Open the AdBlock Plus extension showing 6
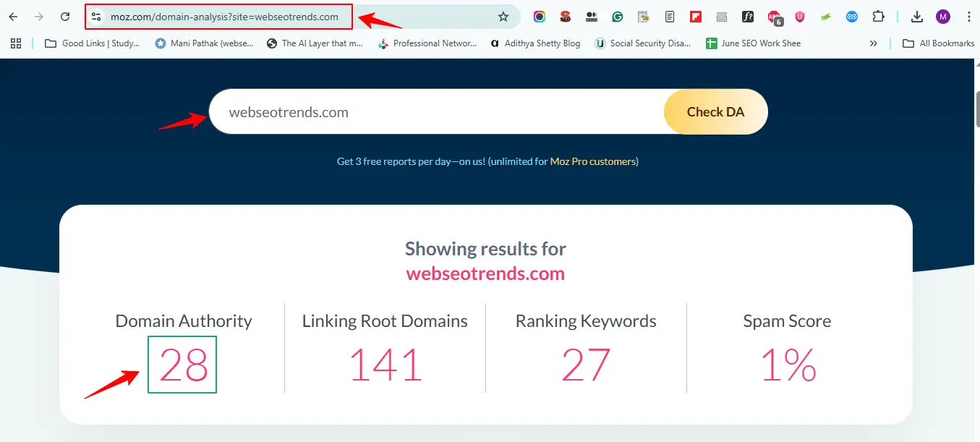Viewport: 980px width, 442px height. pyautogui.click(x=773, y=16)
